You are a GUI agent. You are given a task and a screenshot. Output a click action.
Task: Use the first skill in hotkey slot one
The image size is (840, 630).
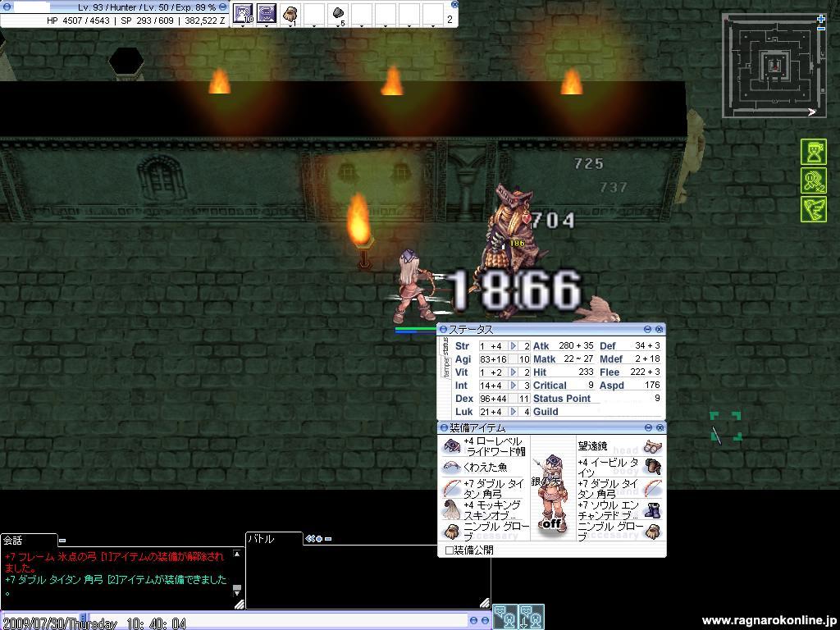click(x=243, y=13)
